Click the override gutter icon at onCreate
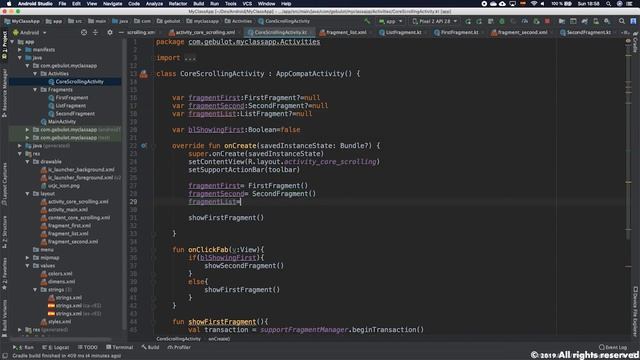The width and height of the screenshot is (640, 360). [x=144, y=145]
